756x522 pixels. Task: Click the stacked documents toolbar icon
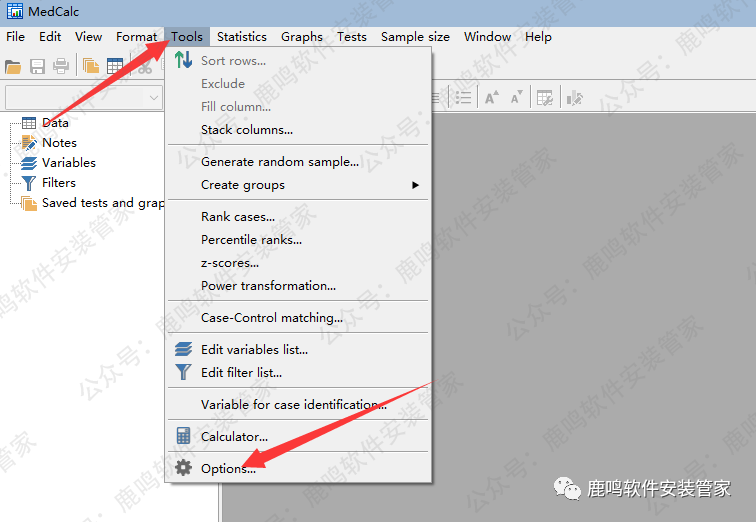pos(91,66)
